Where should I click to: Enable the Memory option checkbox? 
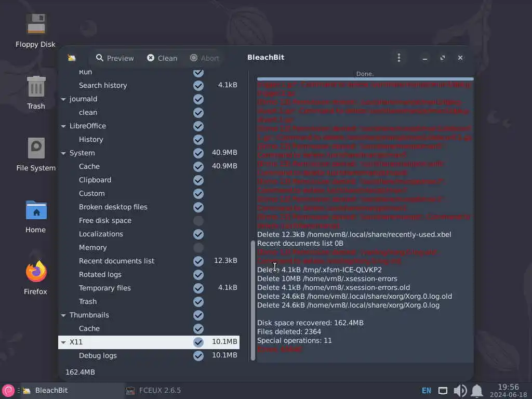198,248
